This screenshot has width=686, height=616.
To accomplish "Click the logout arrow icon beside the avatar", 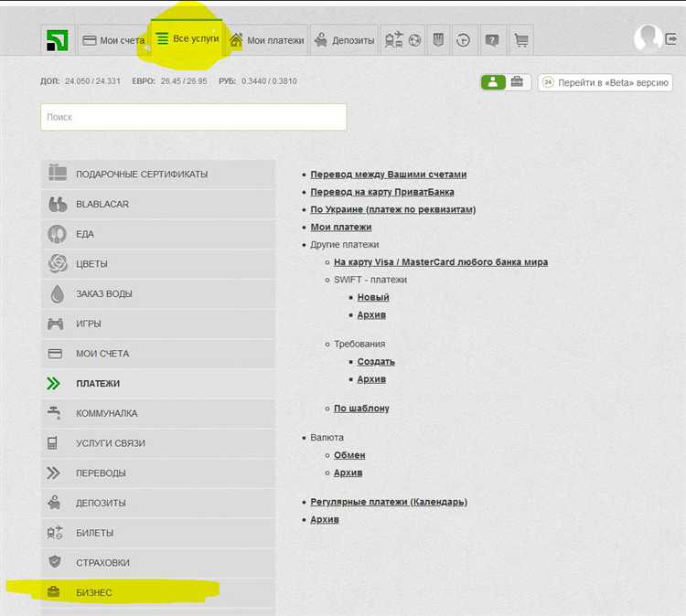I will coord(670,39).
